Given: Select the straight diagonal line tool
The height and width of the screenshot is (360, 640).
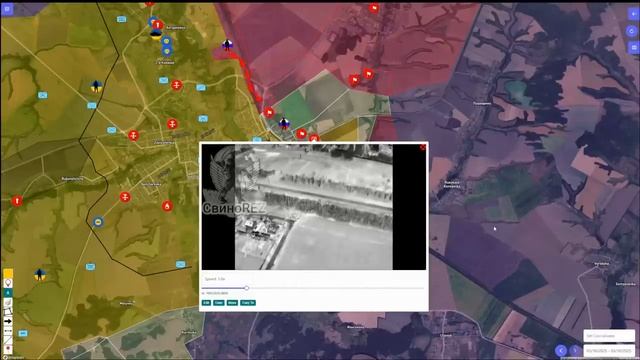Looking at the screenshot, I should 8,340.
